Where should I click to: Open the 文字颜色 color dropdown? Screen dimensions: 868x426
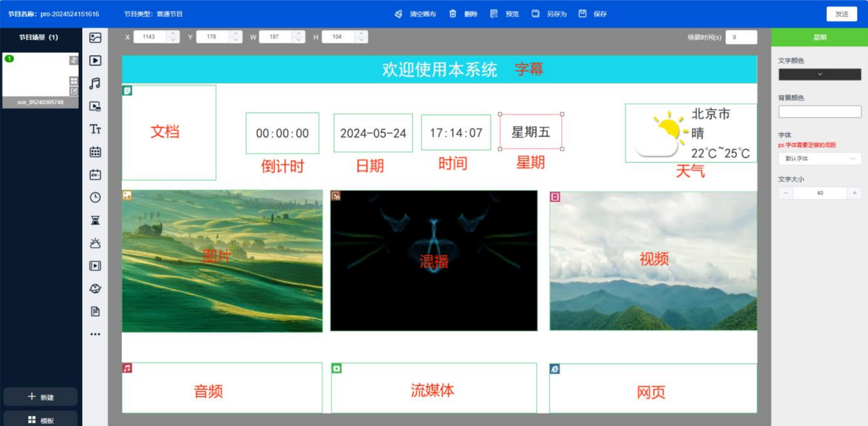[819, 74]
